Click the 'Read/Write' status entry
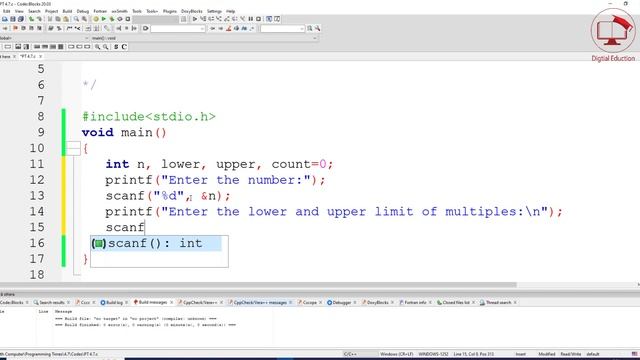Viewport: 640px width, 360px height. click(571, 354)
